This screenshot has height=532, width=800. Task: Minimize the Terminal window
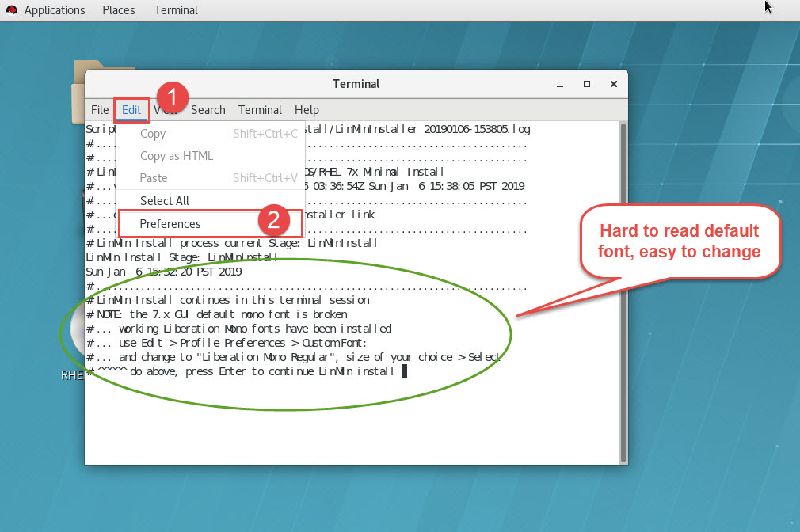coord(561,84)
